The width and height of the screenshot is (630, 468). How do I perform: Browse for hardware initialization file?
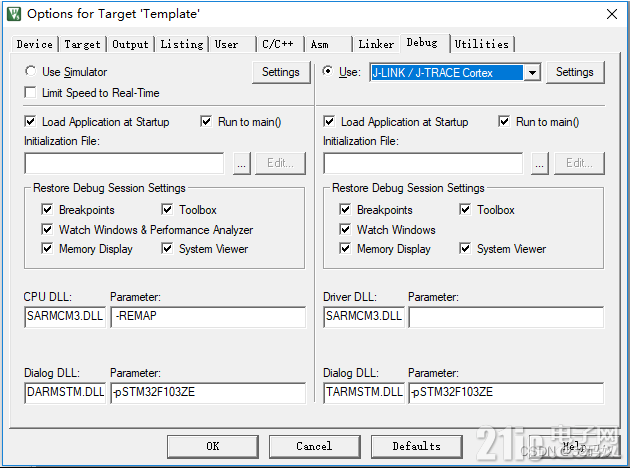(x=540, y=163)
